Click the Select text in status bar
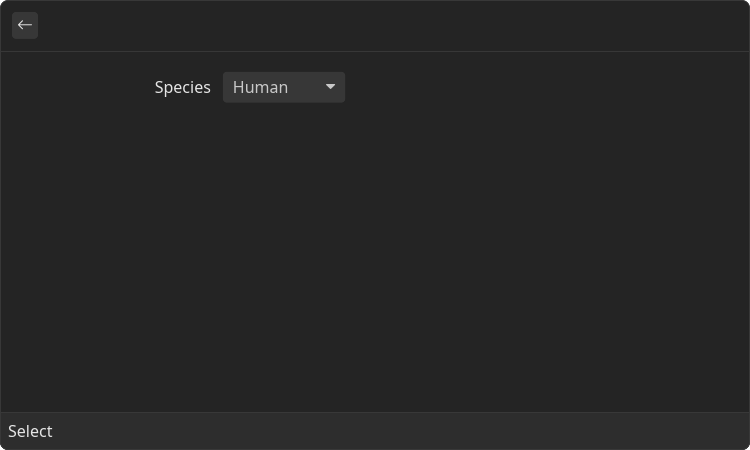The width and height of the screenshot is (750, 450). click(30, 431)
